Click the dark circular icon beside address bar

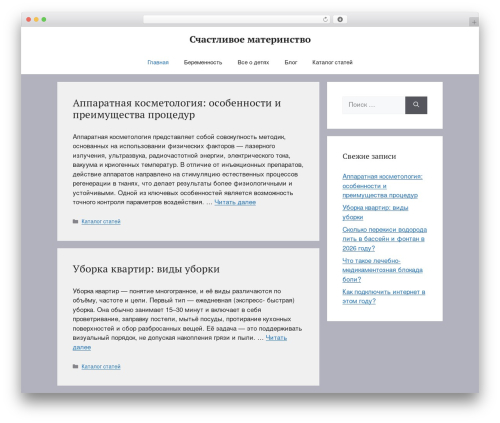[340, 20]
